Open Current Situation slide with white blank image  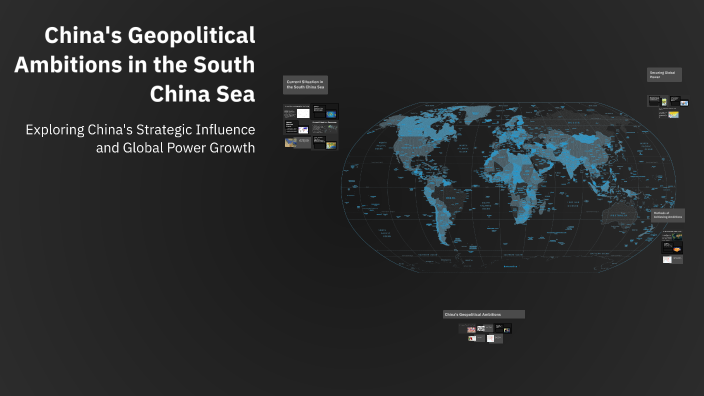[297, 111]
